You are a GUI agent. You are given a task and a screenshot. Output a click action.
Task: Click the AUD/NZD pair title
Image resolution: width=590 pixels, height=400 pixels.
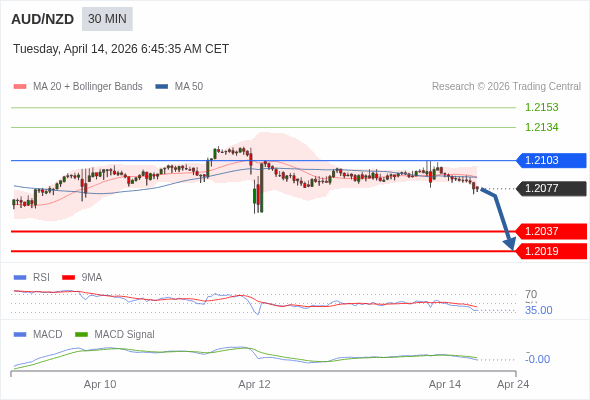[x=43, y=19]
